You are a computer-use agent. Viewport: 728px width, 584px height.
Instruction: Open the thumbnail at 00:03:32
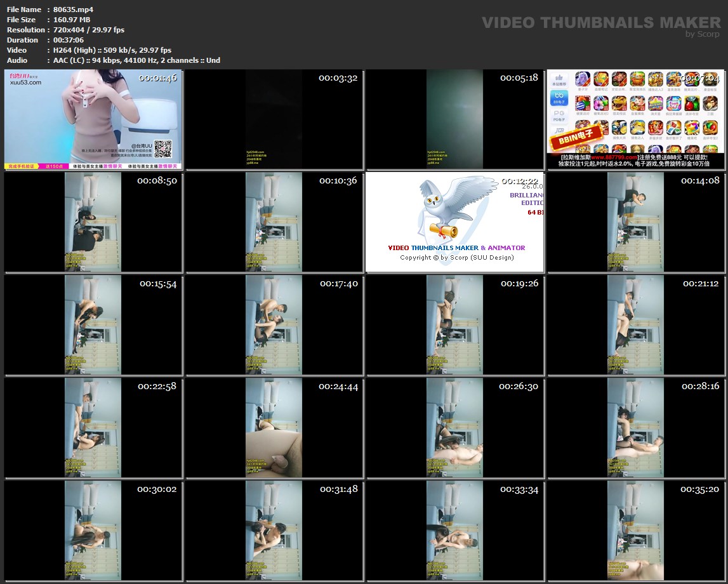[274, 119]
